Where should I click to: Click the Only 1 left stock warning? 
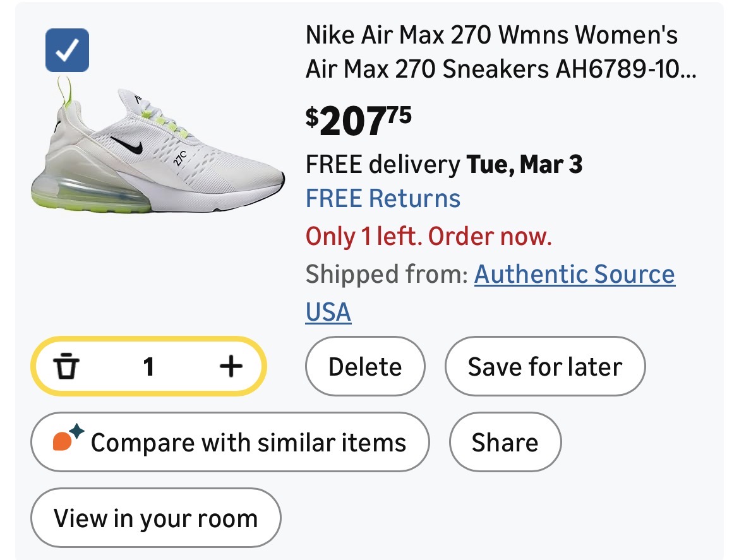coord(429,237)
